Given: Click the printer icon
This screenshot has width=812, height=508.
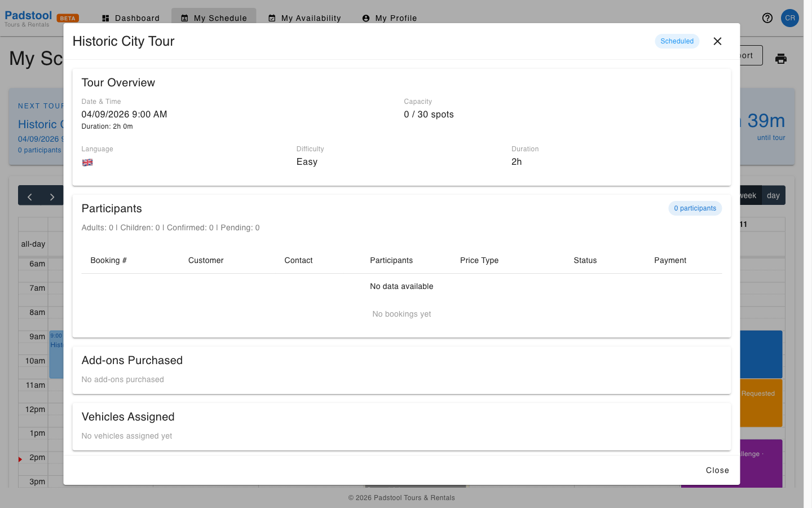Looking at the screenshot, I should click(x=781, y=59).
